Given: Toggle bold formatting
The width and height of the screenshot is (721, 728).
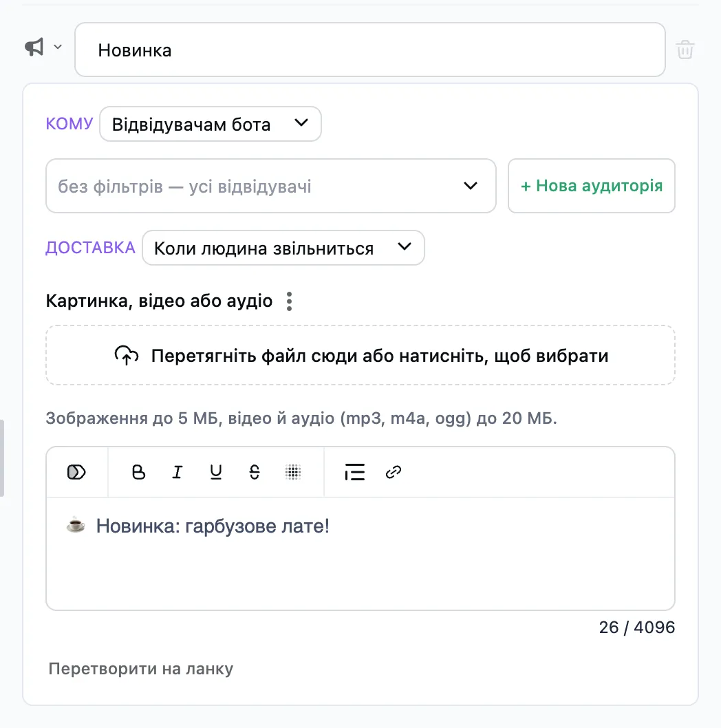Looking at the screenshot, I should [138, 472].
